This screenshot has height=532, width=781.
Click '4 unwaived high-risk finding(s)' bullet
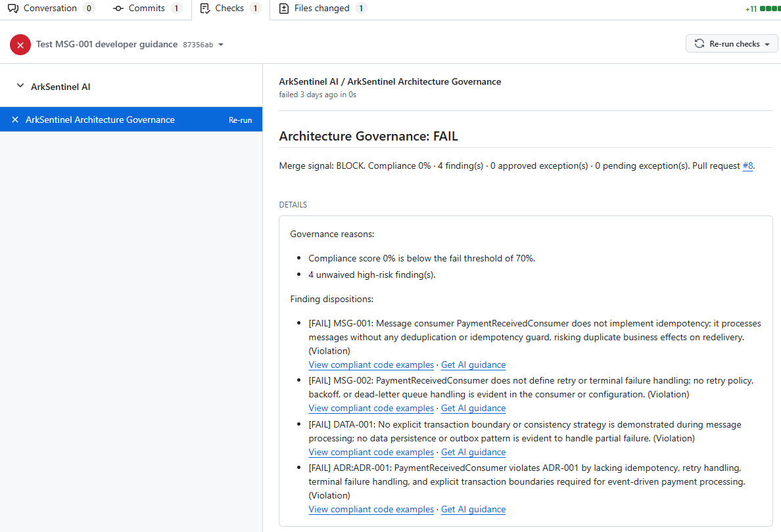pyautogui.click(x=371, y=275)
